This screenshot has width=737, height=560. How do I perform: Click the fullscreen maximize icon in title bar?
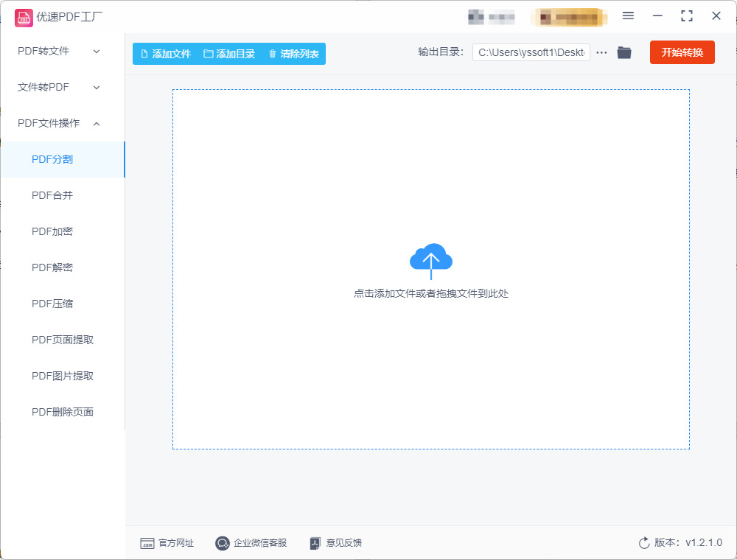tap(687, 16)
